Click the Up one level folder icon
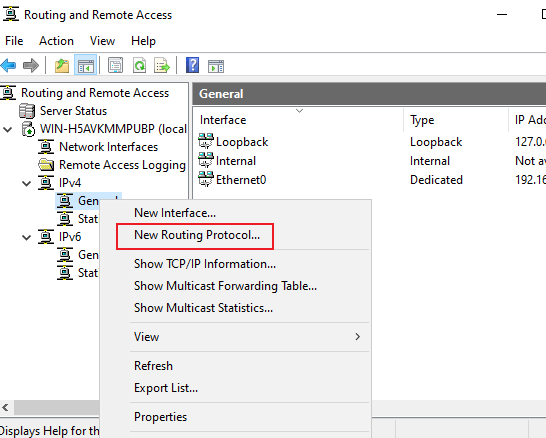 pyautogui.click(x=62, y=65)
